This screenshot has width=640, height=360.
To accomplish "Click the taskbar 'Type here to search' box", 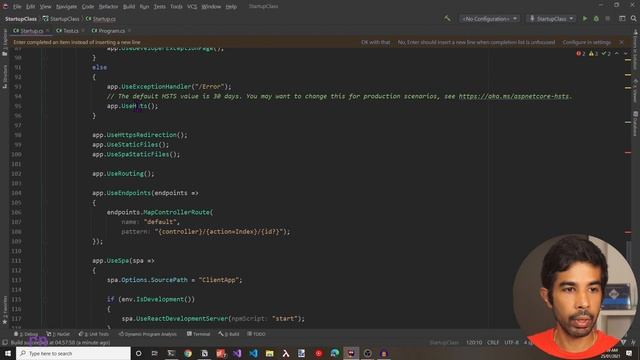I will 73,353.
